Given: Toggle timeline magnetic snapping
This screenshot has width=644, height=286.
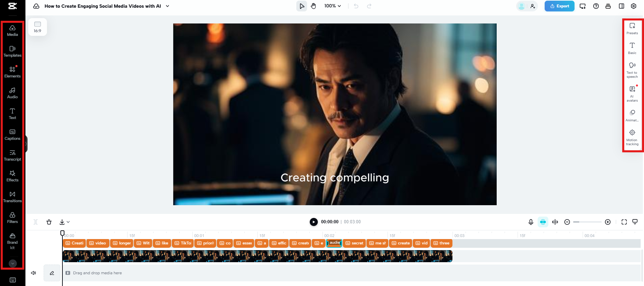Looking at the screenshot, I should click(x=543, y=222).
